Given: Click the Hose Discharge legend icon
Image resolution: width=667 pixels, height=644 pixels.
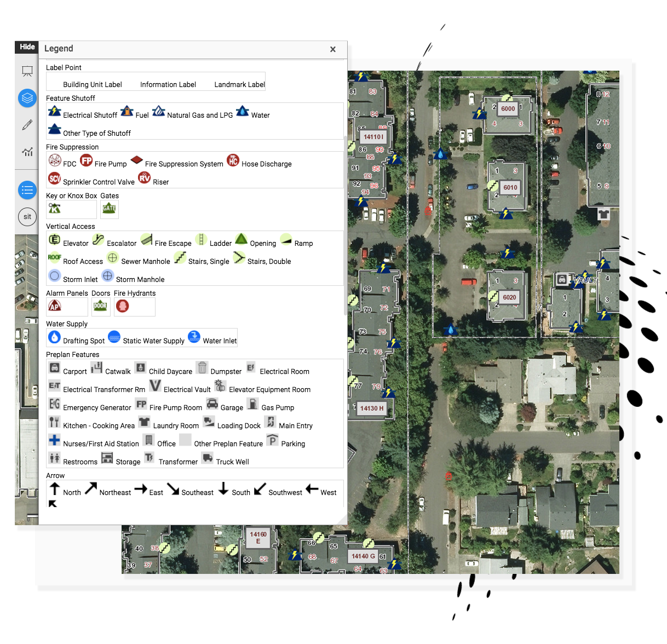Looking at the screenshot, I should pyautogui.click(x=233, y=160).
